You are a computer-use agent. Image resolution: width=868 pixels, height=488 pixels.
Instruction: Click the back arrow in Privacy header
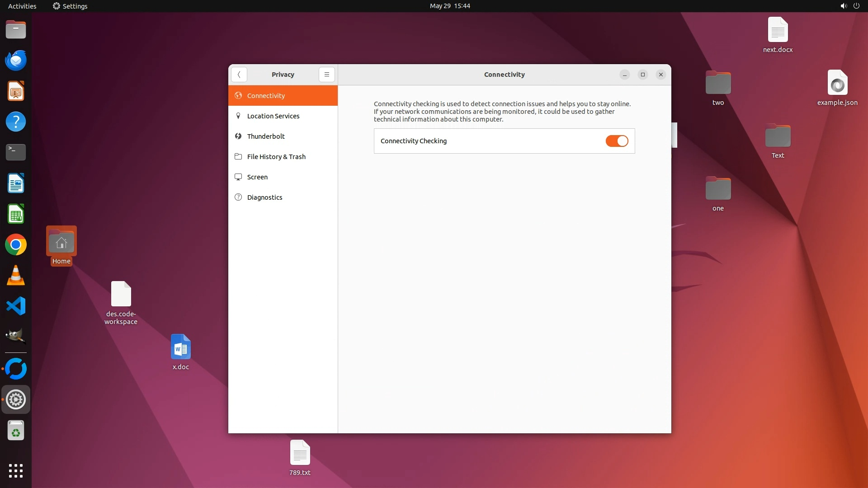(x=239, y=75)
